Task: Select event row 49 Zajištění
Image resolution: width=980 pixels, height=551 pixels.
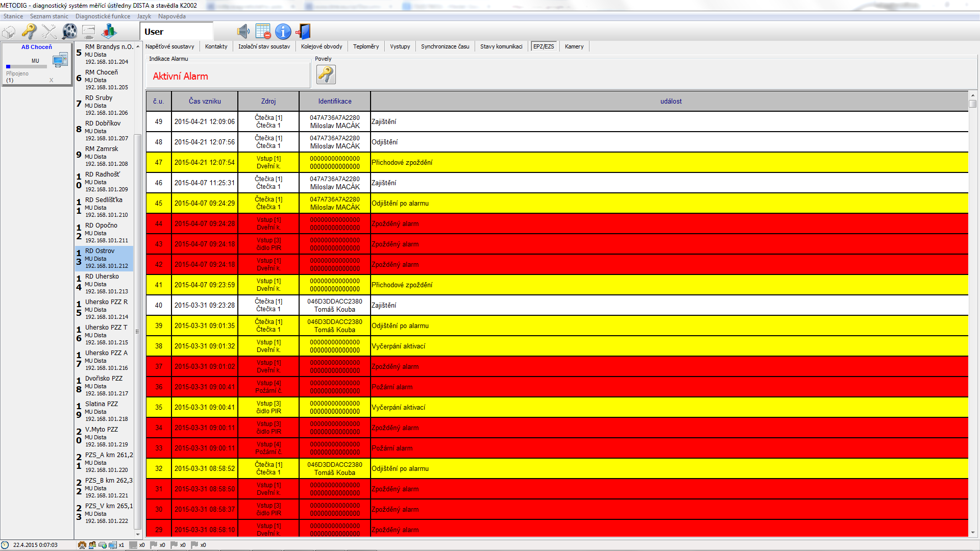Action: [557, 121]
